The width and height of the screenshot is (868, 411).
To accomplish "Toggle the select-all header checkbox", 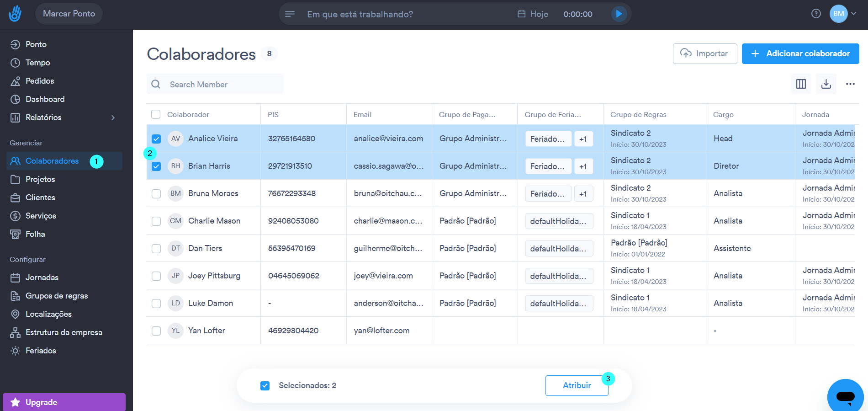I will point(156,114).
